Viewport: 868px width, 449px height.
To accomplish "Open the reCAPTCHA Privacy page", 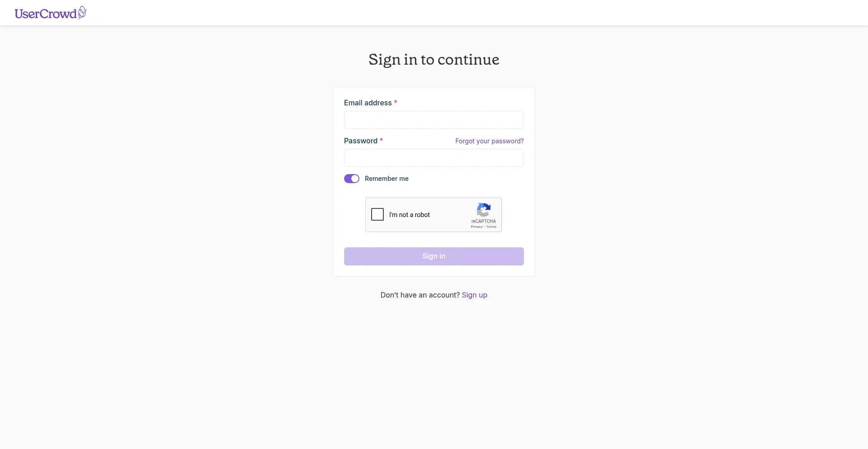I will [x=476, y=227].
